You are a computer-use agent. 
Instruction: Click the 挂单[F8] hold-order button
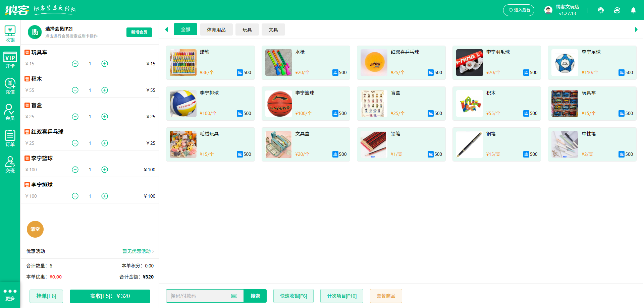[x=46, y=296]
